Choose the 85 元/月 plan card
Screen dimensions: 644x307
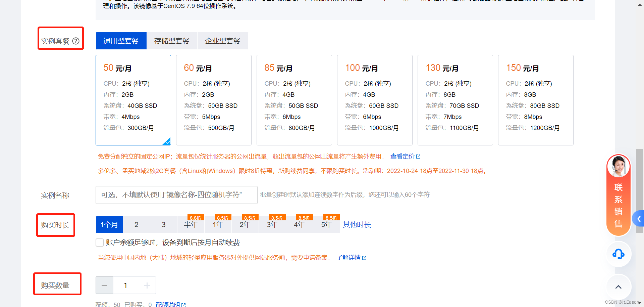click(x=294, y=100)
